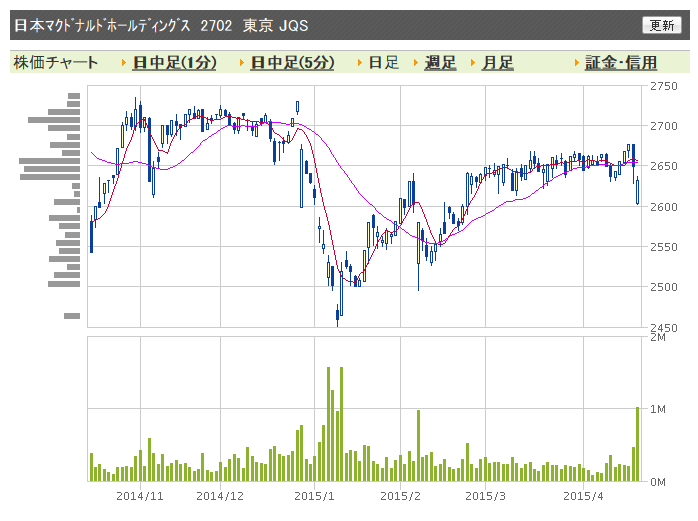Click the 2014/11 date label on axis
Image resolution: width=698 pixels, height=521 pixels.
140,496
